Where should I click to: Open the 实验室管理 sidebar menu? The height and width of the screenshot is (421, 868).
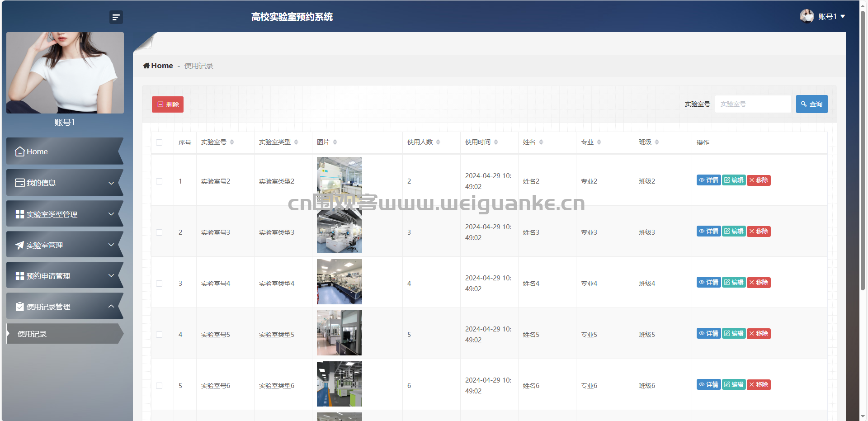65,245
